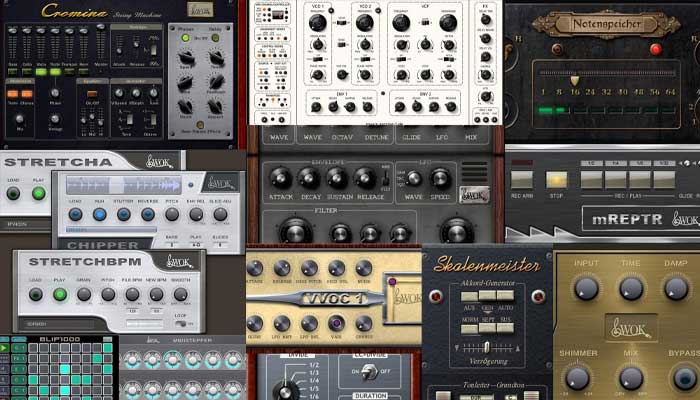Image resolution: width=700 pixels, height=400 pixels.
Task: Click the green PLAY button on StretchBPM
Action: 60,294
